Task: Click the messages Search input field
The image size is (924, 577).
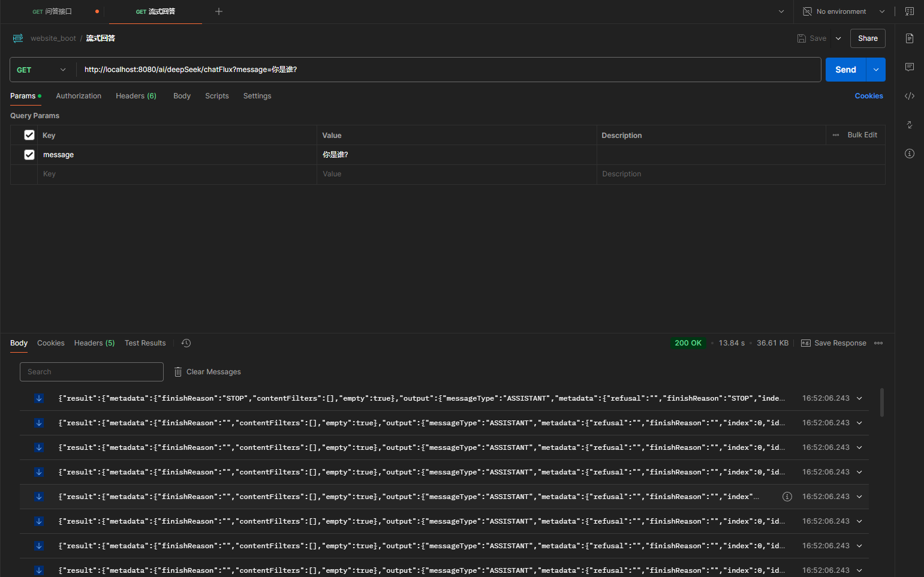Action: click(x=92, y=372)
